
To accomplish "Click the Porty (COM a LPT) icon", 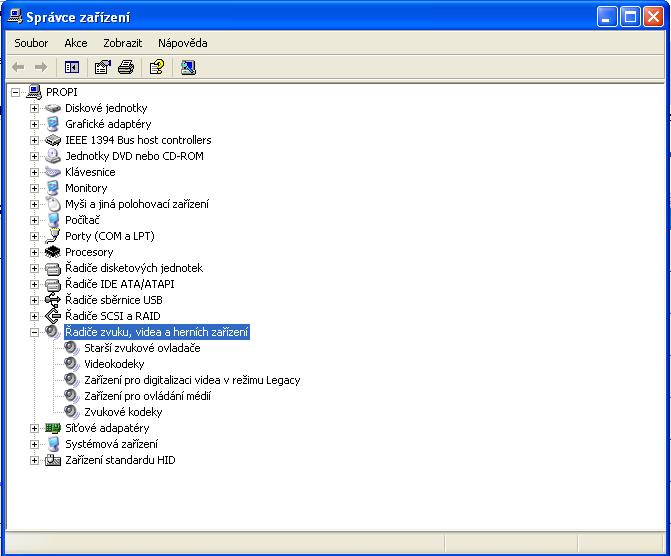I will [x=53, y=236].
